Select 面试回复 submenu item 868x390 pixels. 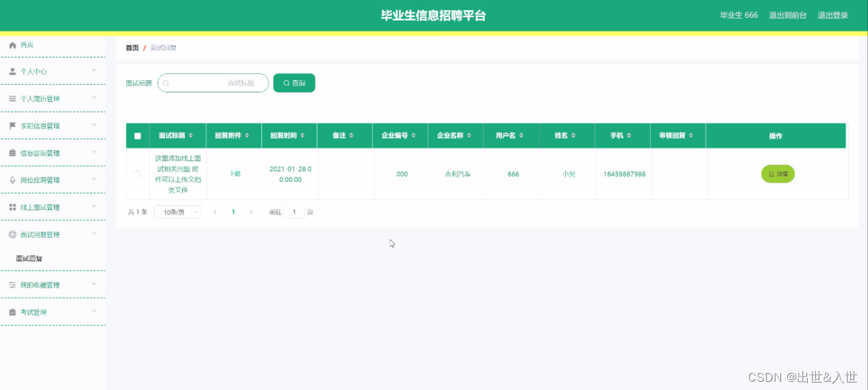(29, 258)
